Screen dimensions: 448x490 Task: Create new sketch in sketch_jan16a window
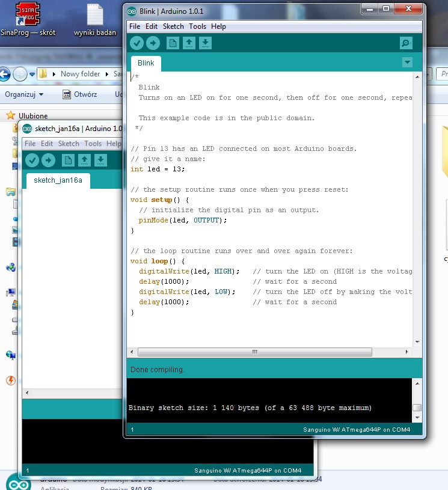click(68, 161)
